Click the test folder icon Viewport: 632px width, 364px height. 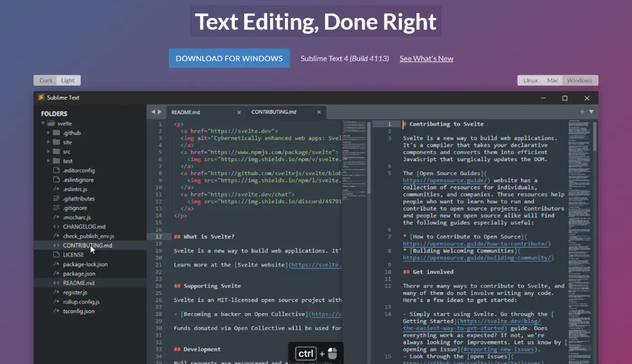(57, 160)
